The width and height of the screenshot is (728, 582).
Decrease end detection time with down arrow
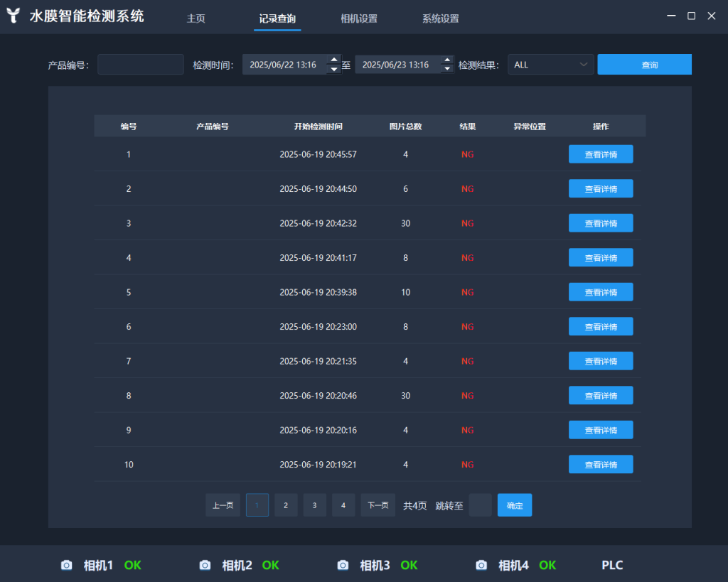(446, 69)
